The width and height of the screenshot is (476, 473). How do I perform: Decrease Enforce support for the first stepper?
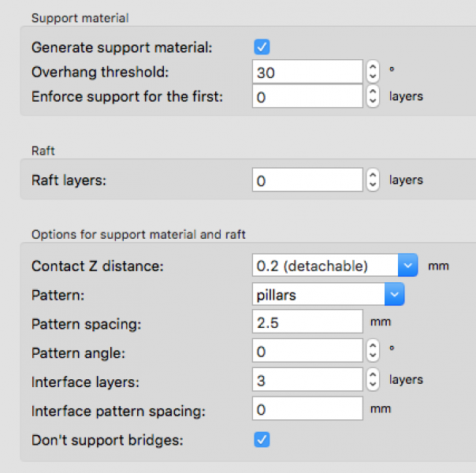pos(373,102)
